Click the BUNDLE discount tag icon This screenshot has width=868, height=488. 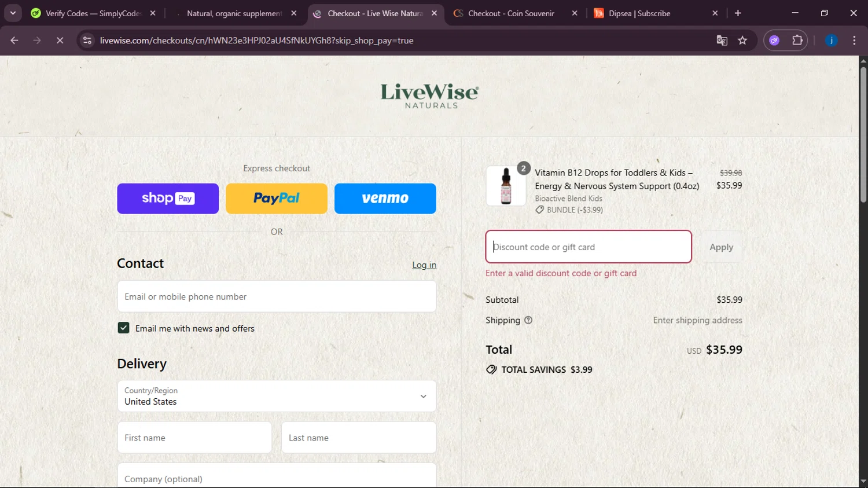coord(539,210)
